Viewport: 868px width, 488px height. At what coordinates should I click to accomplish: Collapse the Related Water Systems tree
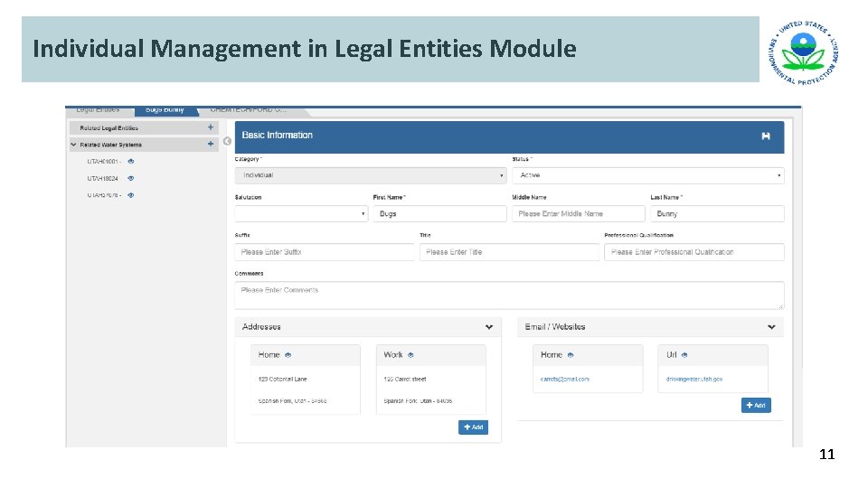click(x=73, y=145)
